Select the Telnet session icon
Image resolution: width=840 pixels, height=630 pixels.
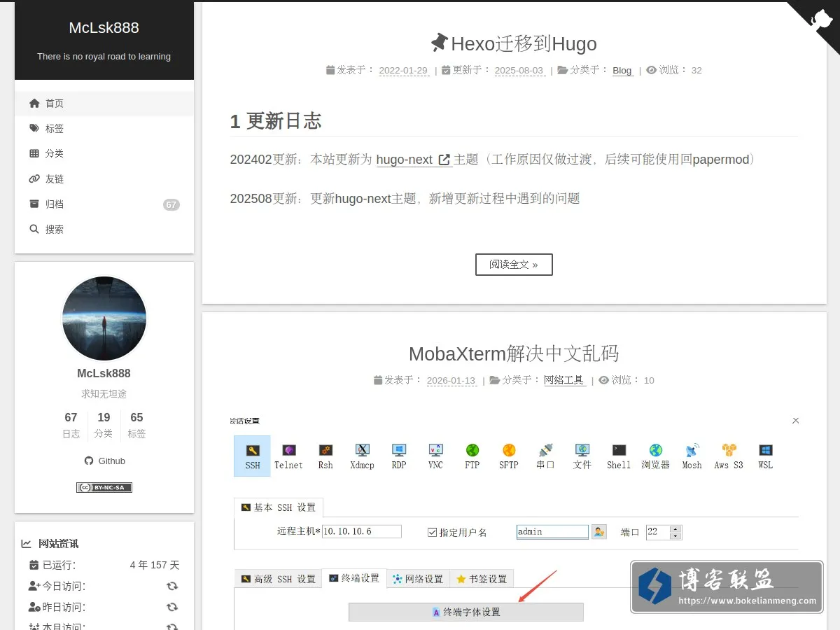pyautogui.click(x=288, y=456)
